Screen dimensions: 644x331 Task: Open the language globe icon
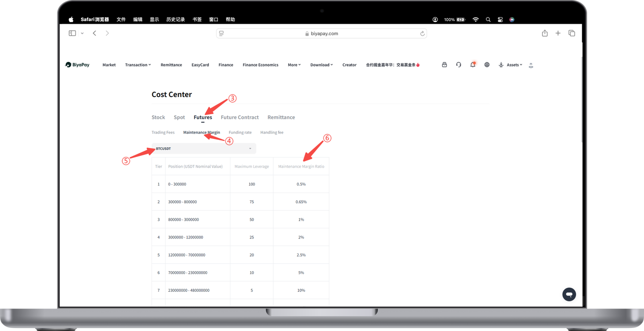pyautogui.click(x=487, y=65)
